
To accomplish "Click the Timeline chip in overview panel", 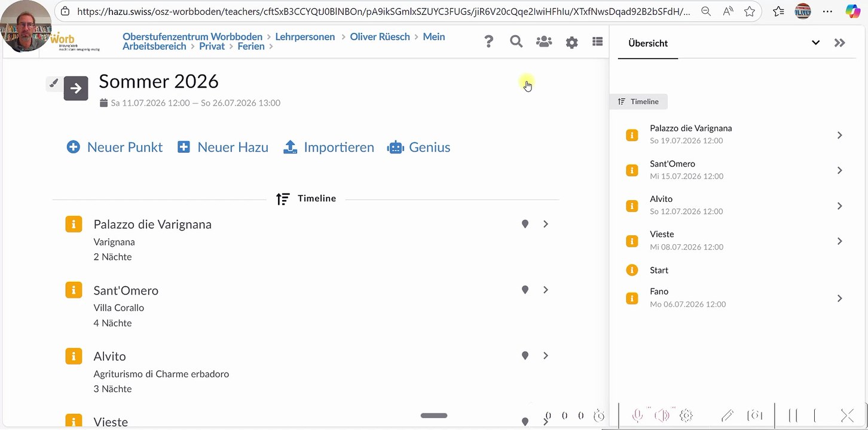I will pyautogui.click(x=638, y=102).
